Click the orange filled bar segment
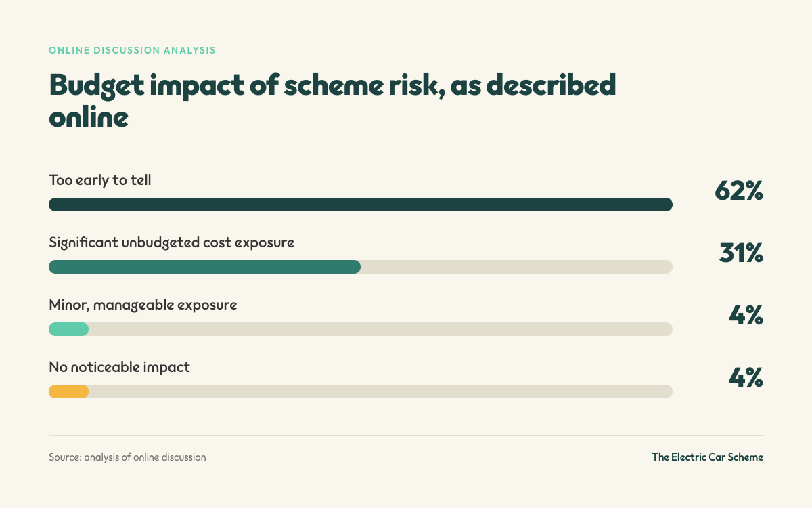This screenshot has height=508, width=812. pos(68,391)
